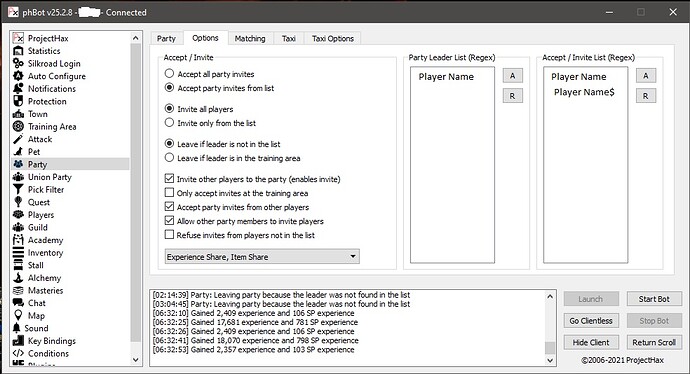Select the Pick Filter funnel icon
Image resolution: width=690 pixels, height=374 pixels.
click(18, 190)
